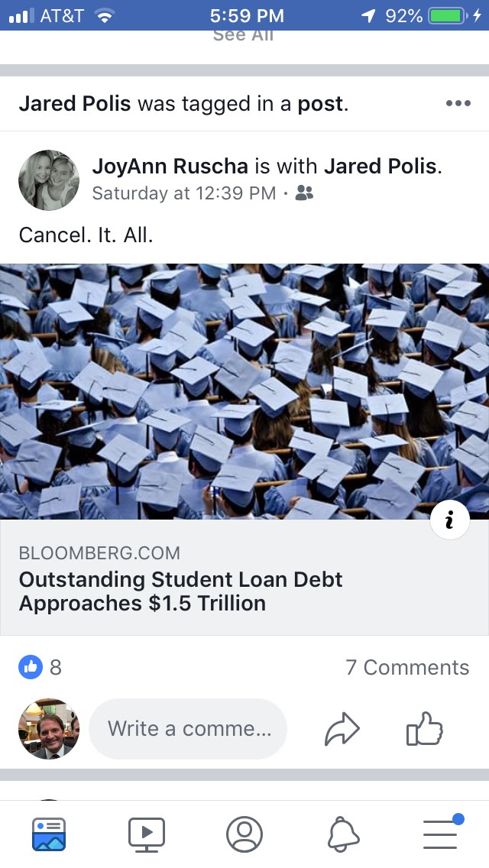Open the three-dot post options menu
The image size is (489, 868).
pyautogui.click(x=458, y=104)
